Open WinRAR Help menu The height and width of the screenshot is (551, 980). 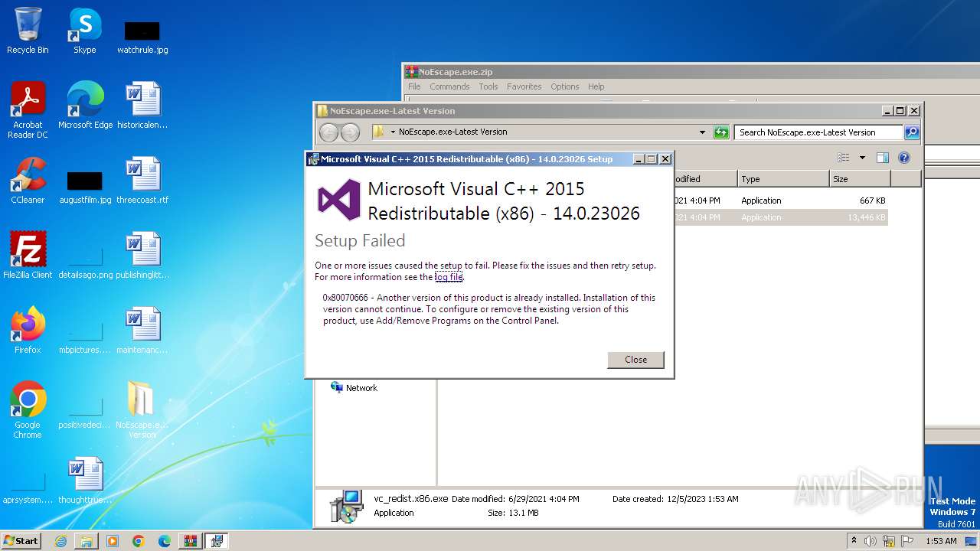pos(596,86)
